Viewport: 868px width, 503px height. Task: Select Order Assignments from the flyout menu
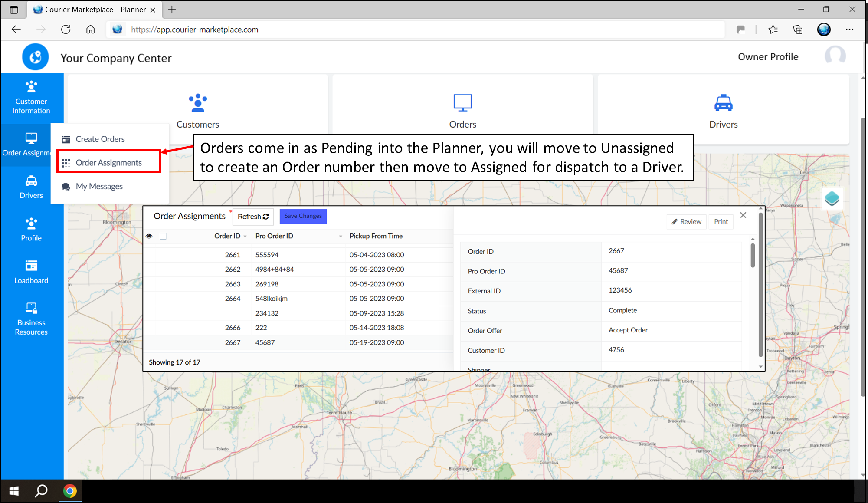[109, 162]
